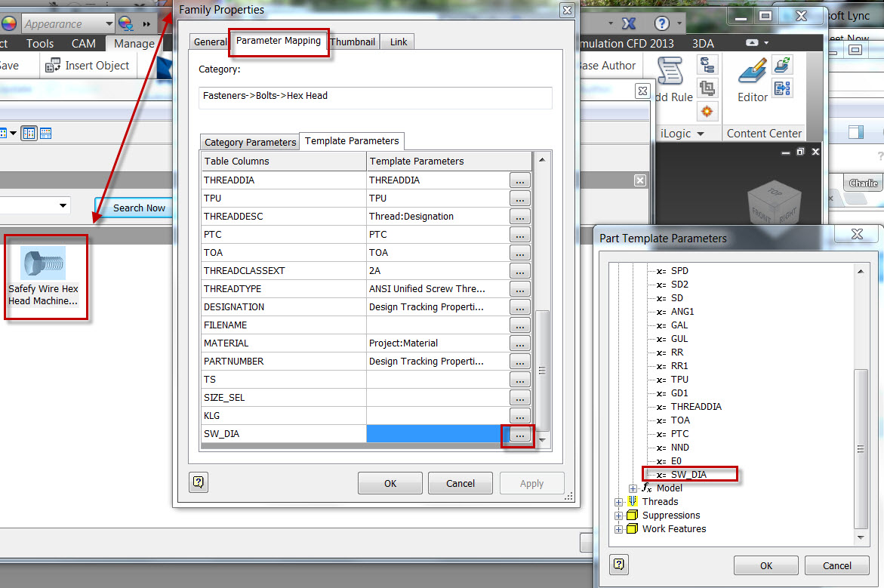884x588 pixels.
Task: Expand the iLogic panel dropdown arrow
Action: click(701, 134)
